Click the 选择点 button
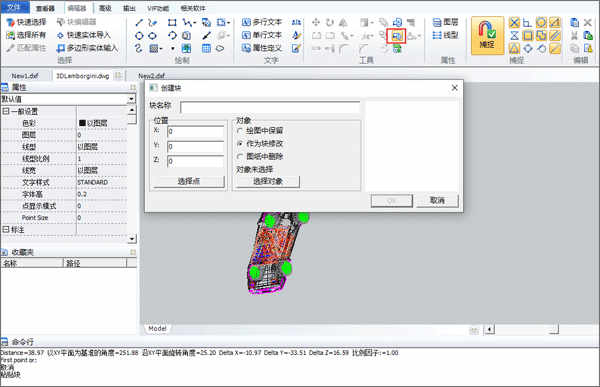Viewport: 600px width, 387px height. (189, 181)
